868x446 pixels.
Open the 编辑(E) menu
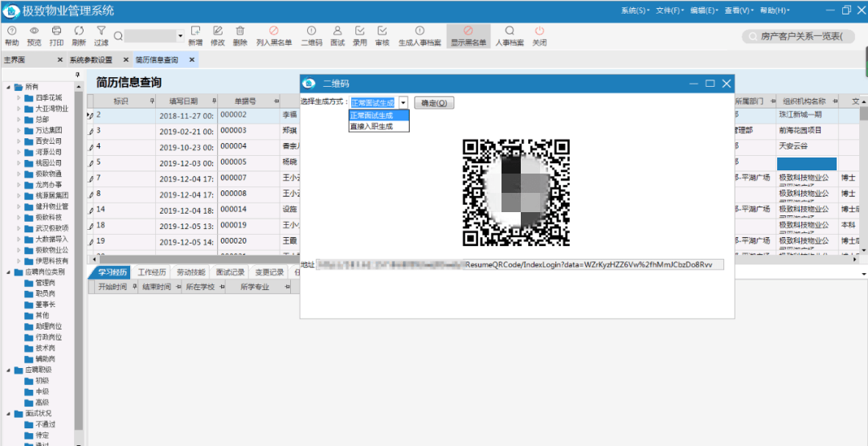pos(704,10)
